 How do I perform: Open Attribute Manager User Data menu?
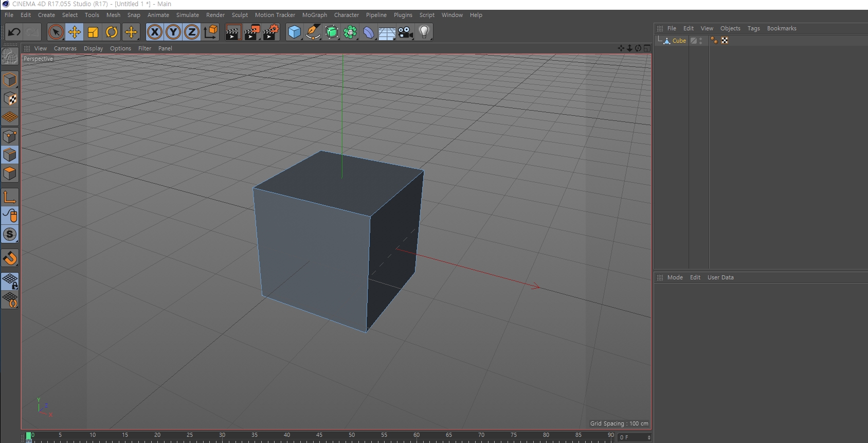pyautogui.click(x=720, y=277)
